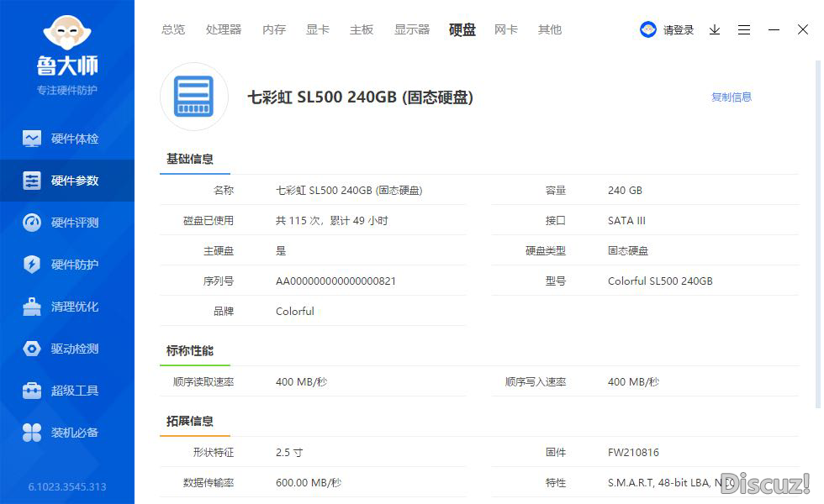Viewport: 824px width, 504px height.
Task: Click the user avatar login icon
Action: tap(648, 29)
